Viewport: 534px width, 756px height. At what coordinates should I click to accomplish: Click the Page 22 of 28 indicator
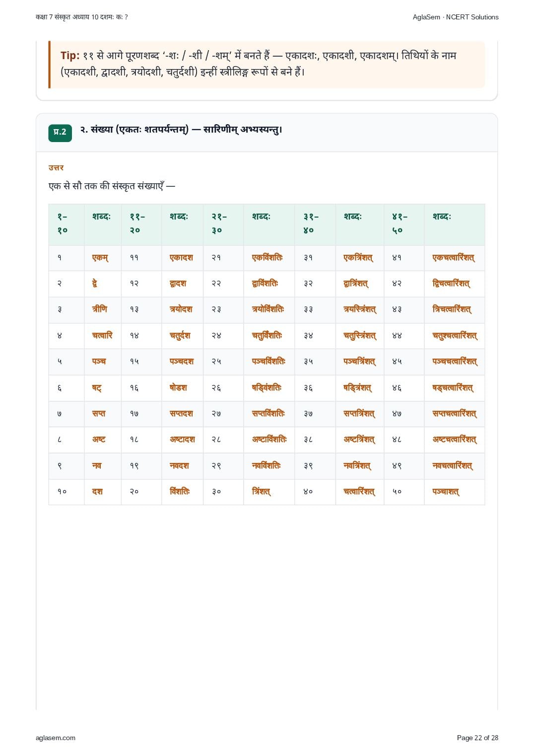[477, 738]
